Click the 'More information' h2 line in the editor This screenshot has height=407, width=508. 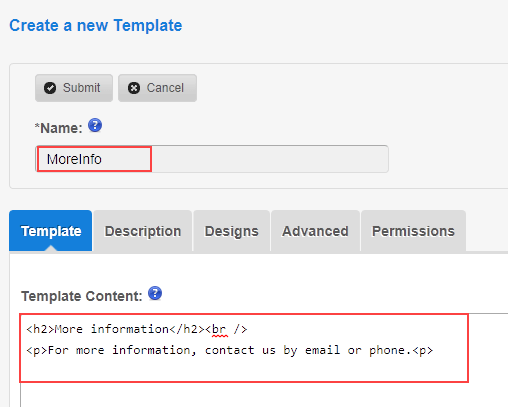pyautogui.click(x=137, y=329)
